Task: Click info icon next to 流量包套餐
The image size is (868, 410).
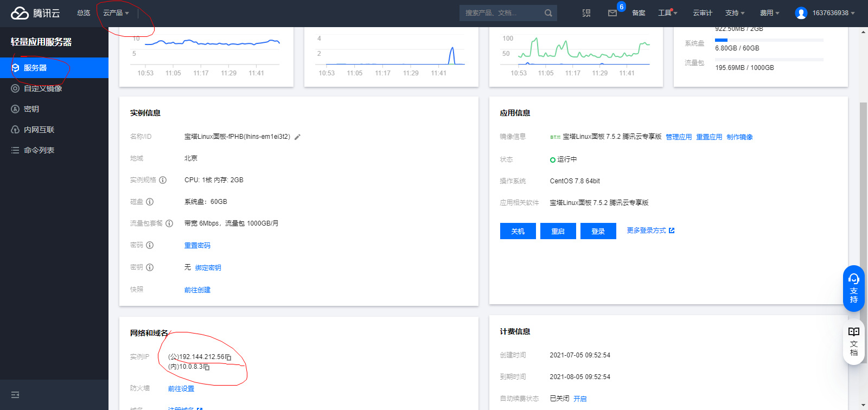Action: pyautogui.click(x=169, y=223)
